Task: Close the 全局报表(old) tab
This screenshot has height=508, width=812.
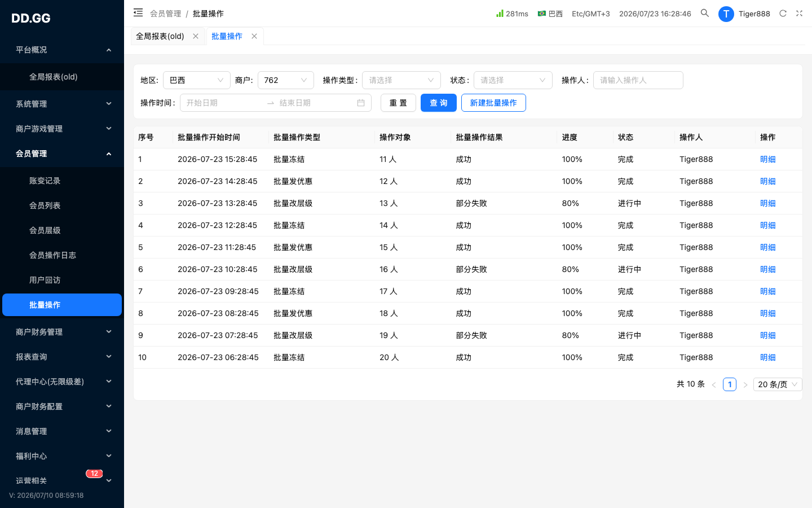Action: pos(196,36)
